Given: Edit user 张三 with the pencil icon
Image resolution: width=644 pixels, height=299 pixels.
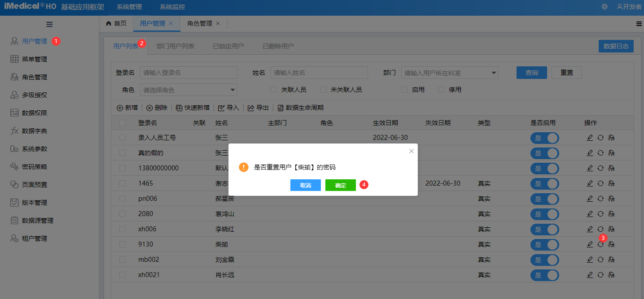Looking at the screenshot, I should [590, 138].
